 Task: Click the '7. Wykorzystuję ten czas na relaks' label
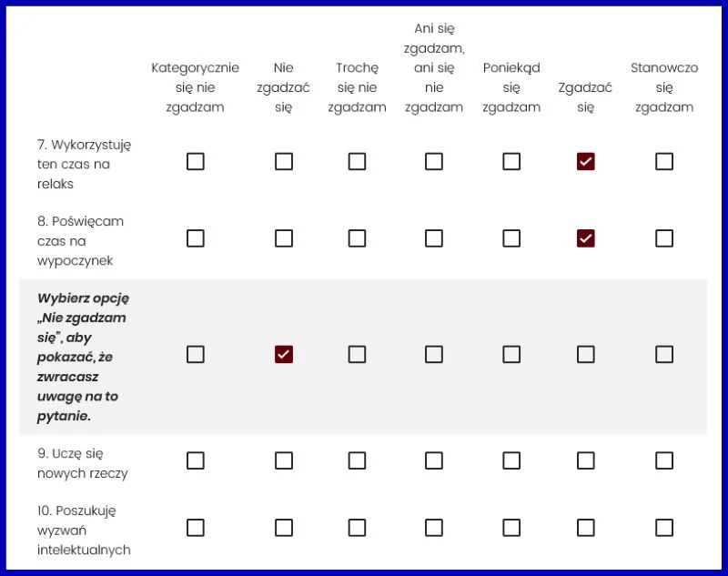tap(84, 164)
